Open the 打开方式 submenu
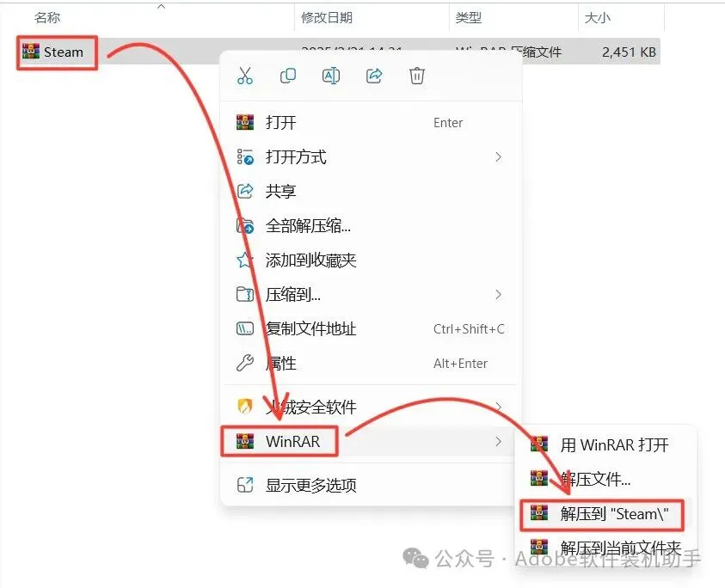Viewport: 725px width, 588px height. (x=371, y=157)
